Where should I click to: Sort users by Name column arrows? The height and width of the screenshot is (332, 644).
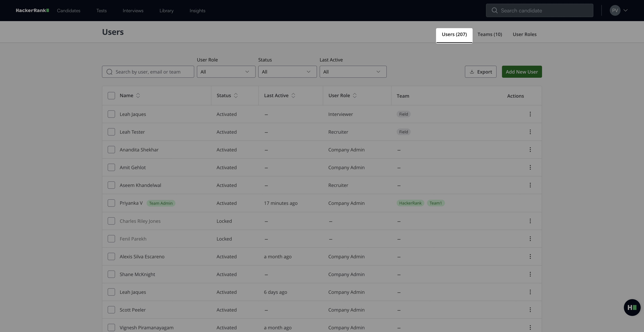138,96
